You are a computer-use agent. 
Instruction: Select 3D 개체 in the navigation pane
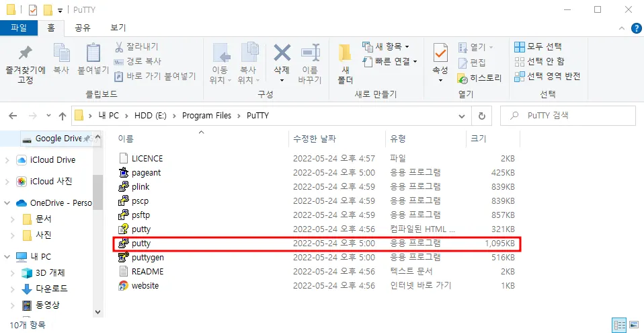pyautogui.click(x=50, y=273)
